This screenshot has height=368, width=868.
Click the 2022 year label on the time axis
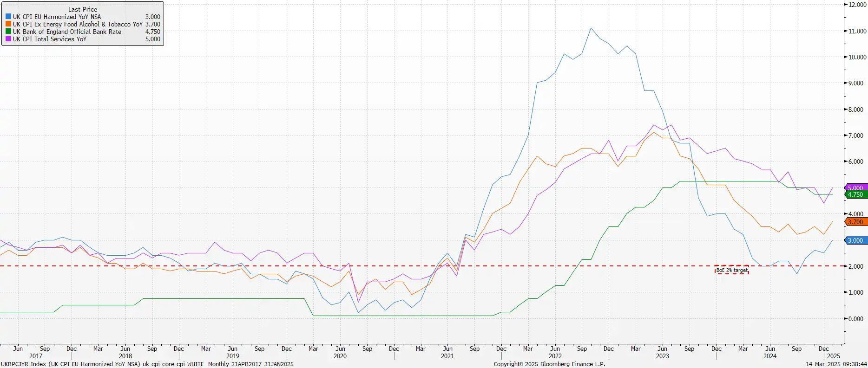pos(555,356)
